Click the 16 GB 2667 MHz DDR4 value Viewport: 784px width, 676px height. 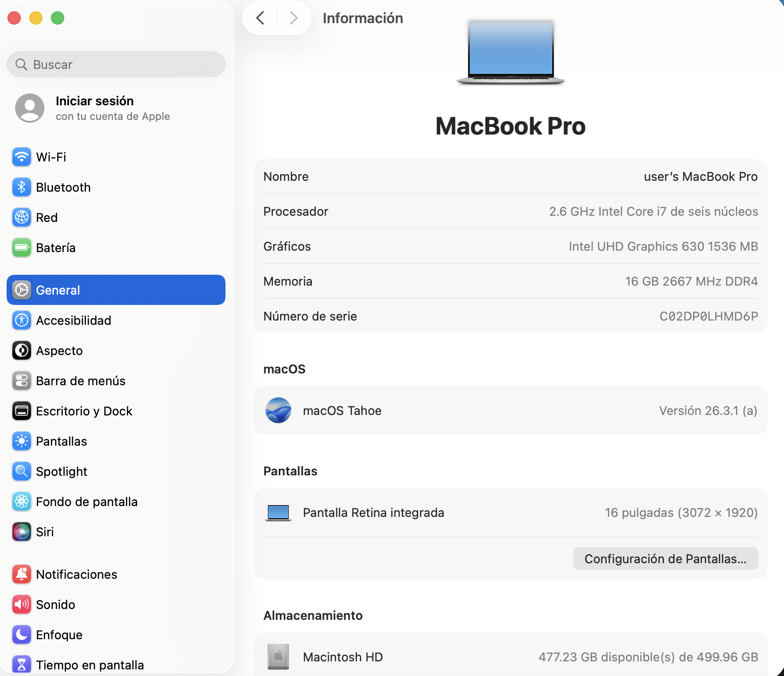pos(692,281)
